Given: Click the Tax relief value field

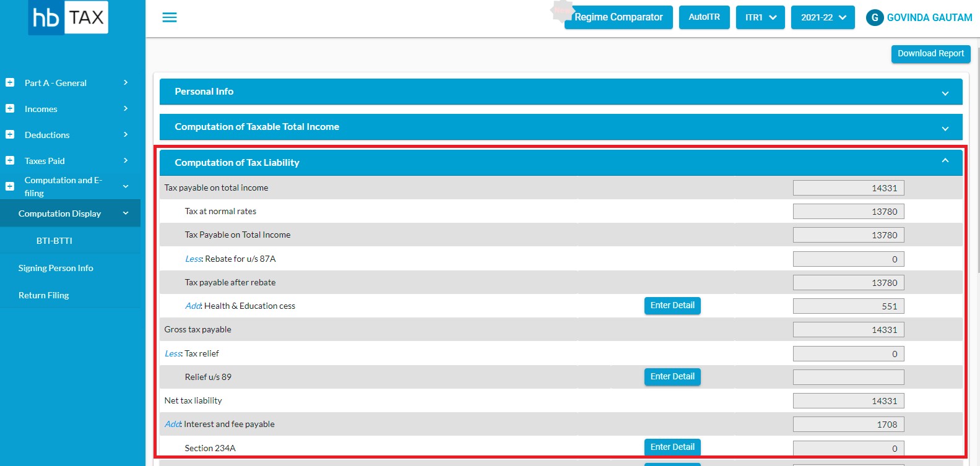Looking at the screenshot, I should tap(849, 354).
